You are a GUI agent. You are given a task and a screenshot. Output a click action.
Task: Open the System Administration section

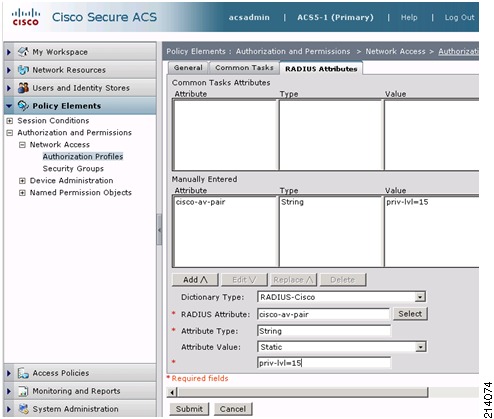pos(80,409)
